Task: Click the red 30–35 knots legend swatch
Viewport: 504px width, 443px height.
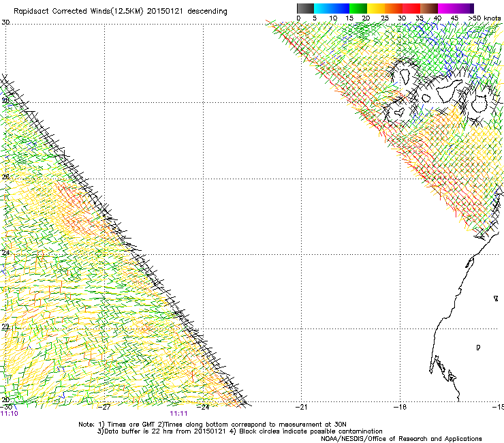Action: [411, 8]
